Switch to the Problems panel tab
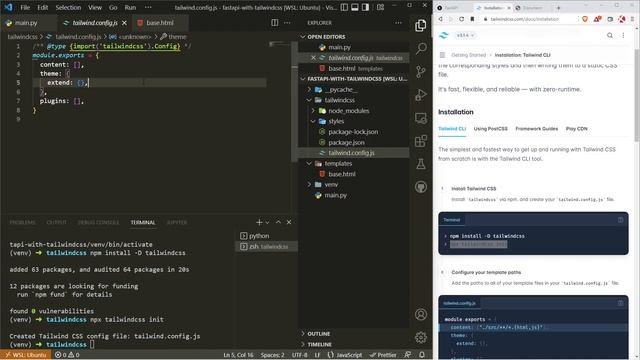 pos(22,222)
